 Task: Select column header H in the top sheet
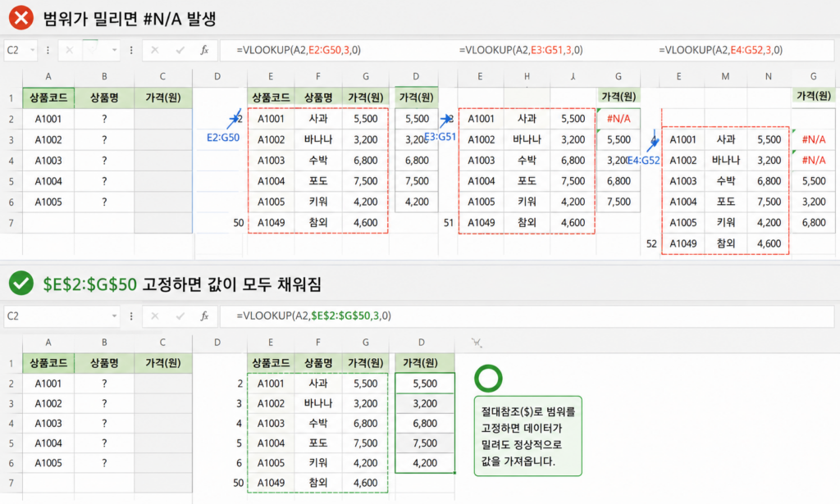pos(527,76)
